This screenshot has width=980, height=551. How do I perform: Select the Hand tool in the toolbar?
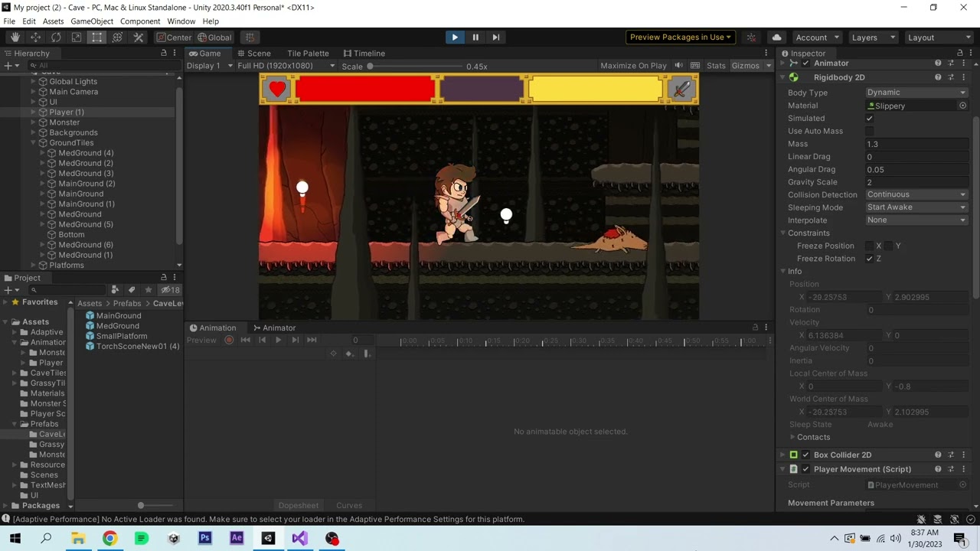click(x=15, y=37)
